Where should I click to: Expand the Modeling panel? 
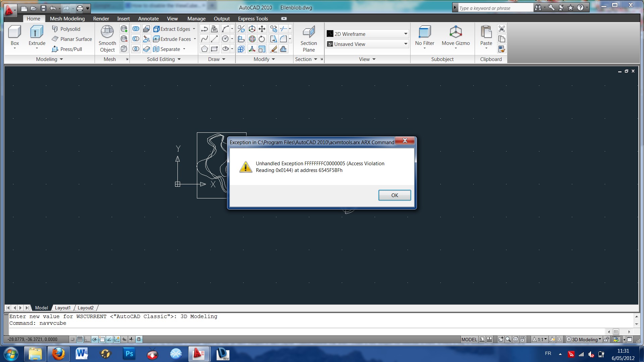[49, 59]
